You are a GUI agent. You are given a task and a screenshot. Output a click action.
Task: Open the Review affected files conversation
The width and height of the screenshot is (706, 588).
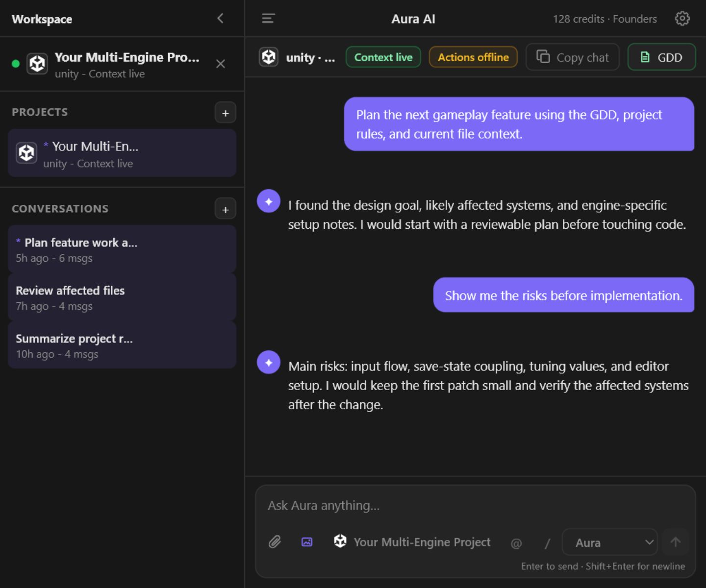[x=122, y=297]
